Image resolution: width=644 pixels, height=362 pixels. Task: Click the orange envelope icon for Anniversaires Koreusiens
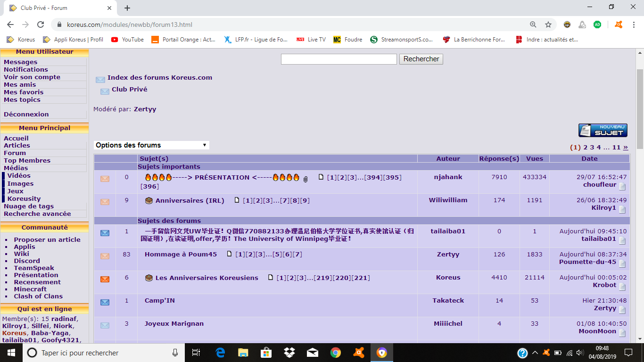pos(105,279)
